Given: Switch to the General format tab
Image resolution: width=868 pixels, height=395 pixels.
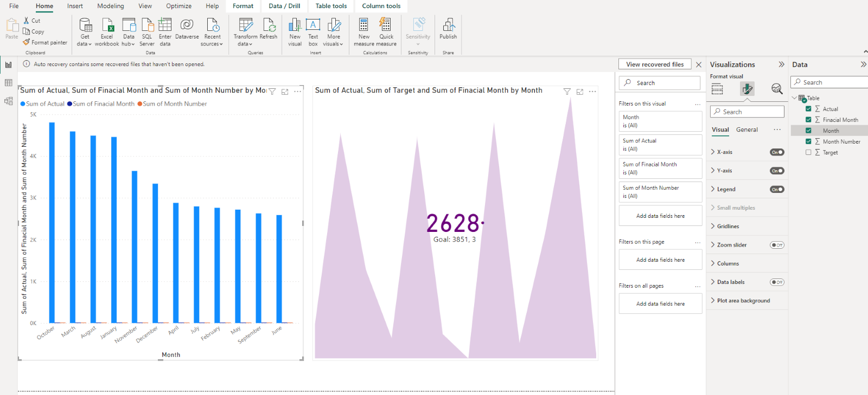Looking at the screenshot, I should coord(746,129).
